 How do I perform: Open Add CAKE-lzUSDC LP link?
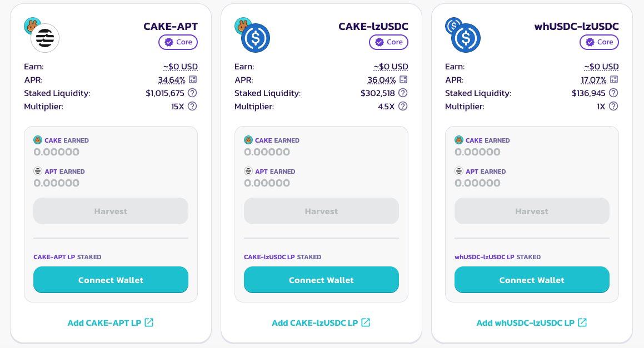click(x=321, y=322)
